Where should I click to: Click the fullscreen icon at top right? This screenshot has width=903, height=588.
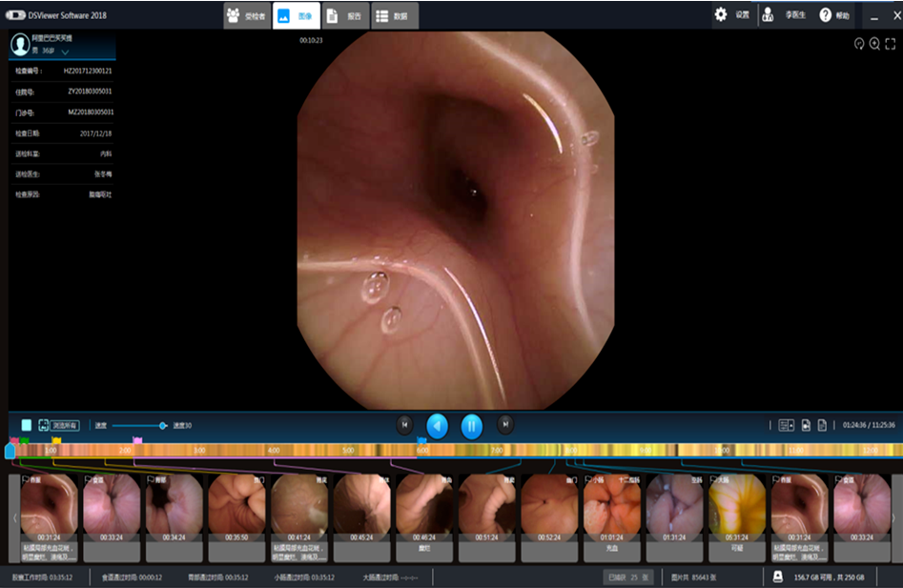[x=891, y=44]
